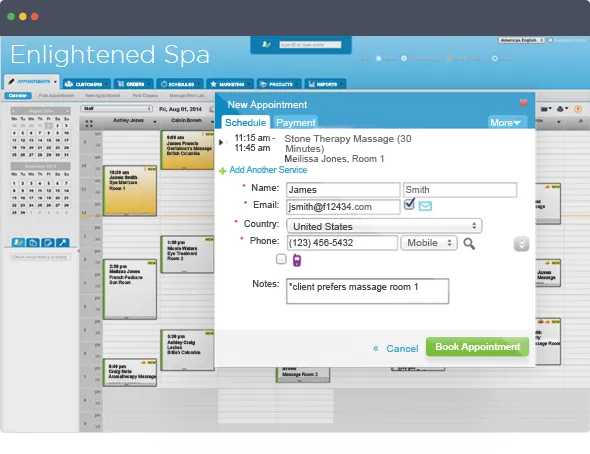Click the expand-arrows icon above the time column
590x454 pixels.
click(x=89, y=123)
